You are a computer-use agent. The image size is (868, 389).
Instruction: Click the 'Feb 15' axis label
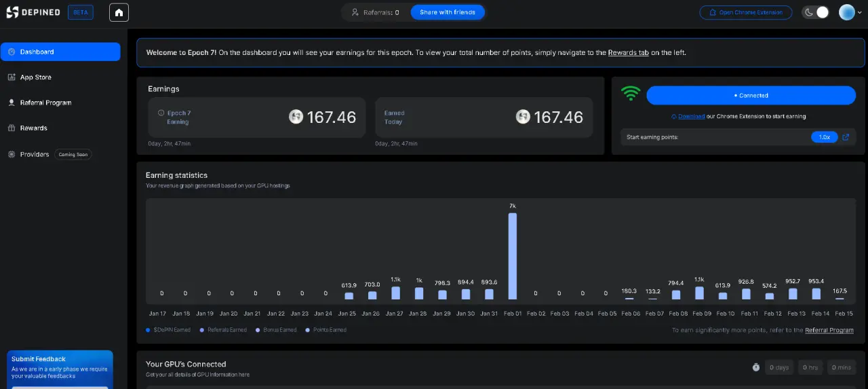[x=844, y=314]
